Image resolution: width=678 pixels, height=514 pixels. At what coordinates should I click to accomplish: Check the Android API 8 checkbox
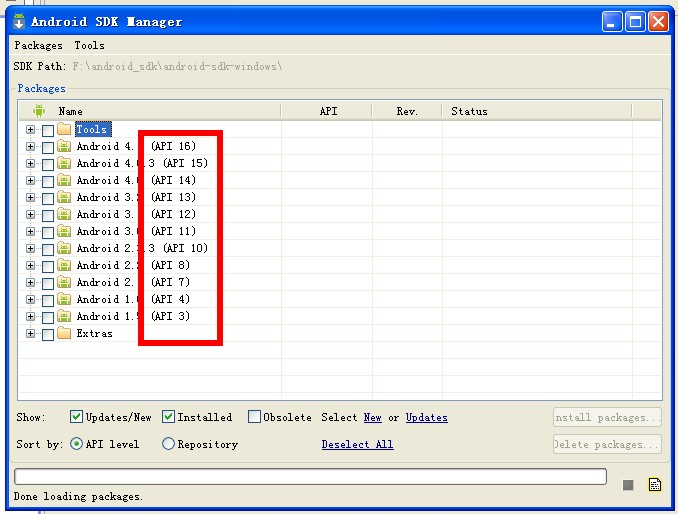coord(48,266)
